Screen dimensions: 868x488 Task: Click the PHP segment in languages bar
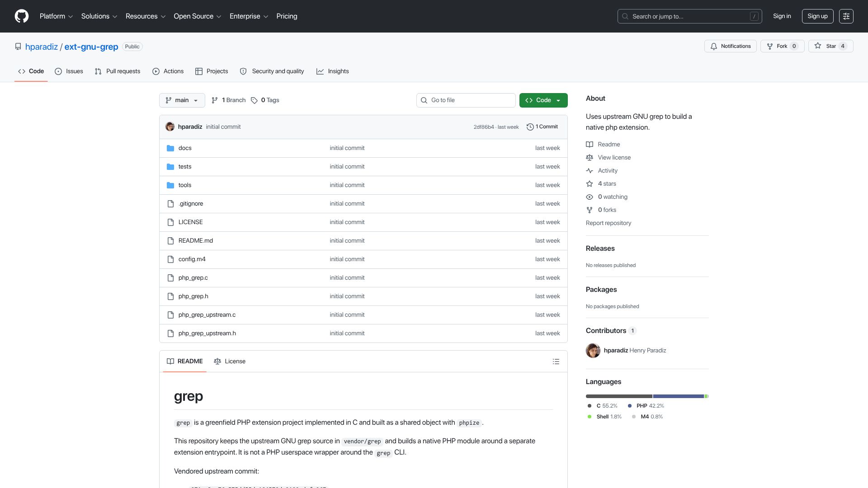click(x=679, y=396)
